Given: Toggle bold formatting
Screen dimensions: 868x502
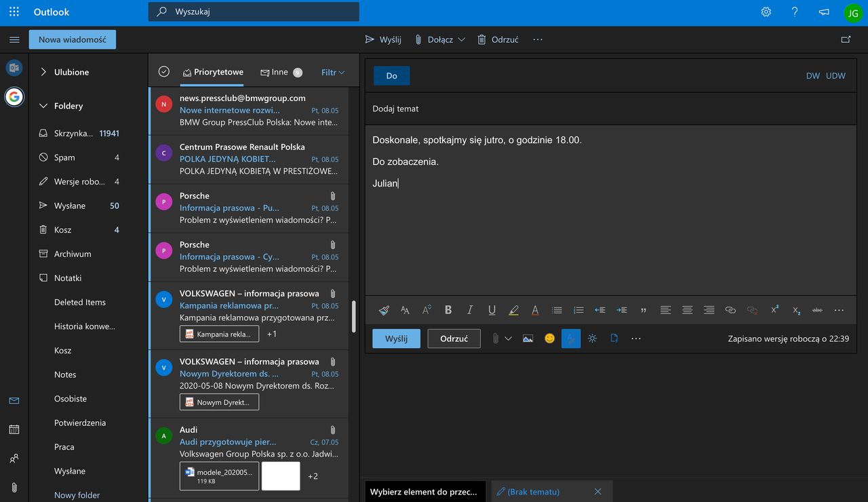Looking at the screenshot, I should pos(448,310).
